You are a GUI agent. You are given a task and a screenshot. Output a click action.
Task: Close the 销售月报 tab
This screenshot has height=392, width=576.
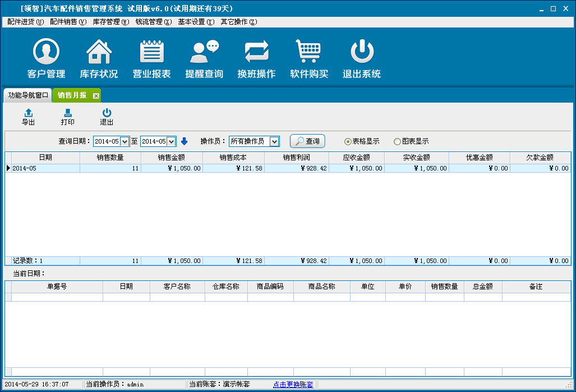(96, 96)
